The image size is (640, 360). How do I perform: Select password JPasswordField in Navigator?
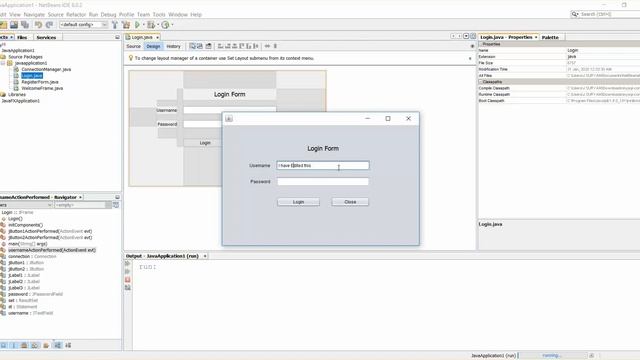[36, 294]
